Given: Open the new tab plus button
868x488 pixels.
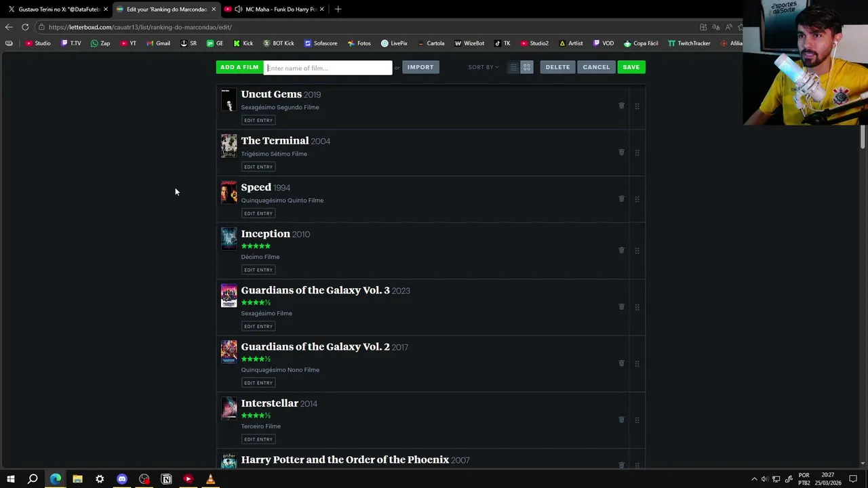Looking at the screenshot, I should click(x=338, y=9).
